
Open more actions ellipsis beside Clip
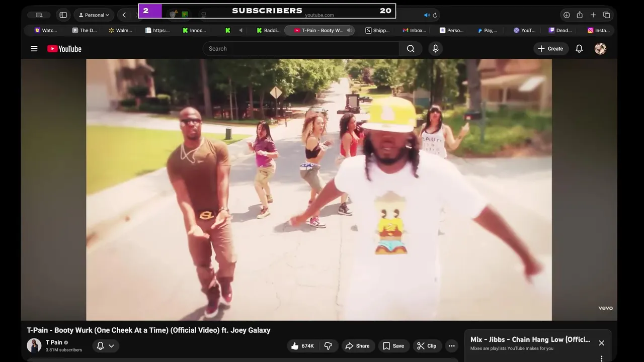tap(452, 346)
